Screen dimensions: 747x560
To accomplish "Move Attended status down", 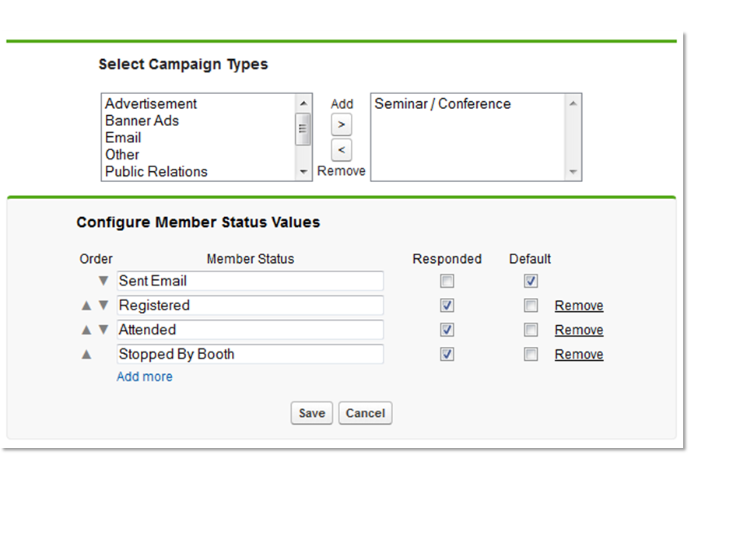I will (x=103, y=330).
